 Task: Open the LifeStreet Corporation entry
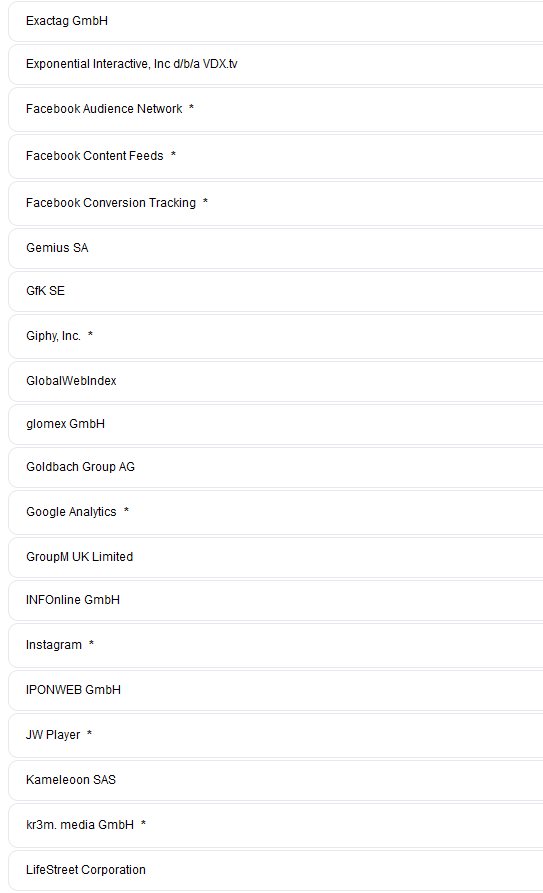(x=276, y=870)
